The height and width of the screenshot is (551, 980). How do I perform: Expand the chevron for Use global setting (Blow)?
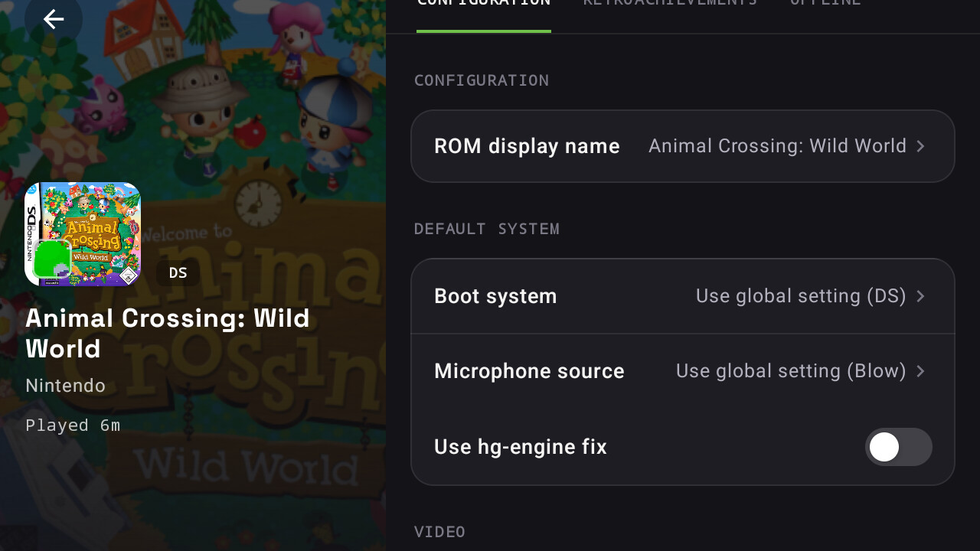point(921,371)
